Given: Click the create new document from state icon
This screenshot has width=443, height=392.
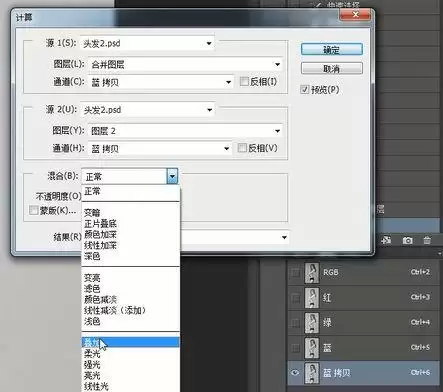Looking at the screenshot, I should pyautogui.click(x=386, y=240).
